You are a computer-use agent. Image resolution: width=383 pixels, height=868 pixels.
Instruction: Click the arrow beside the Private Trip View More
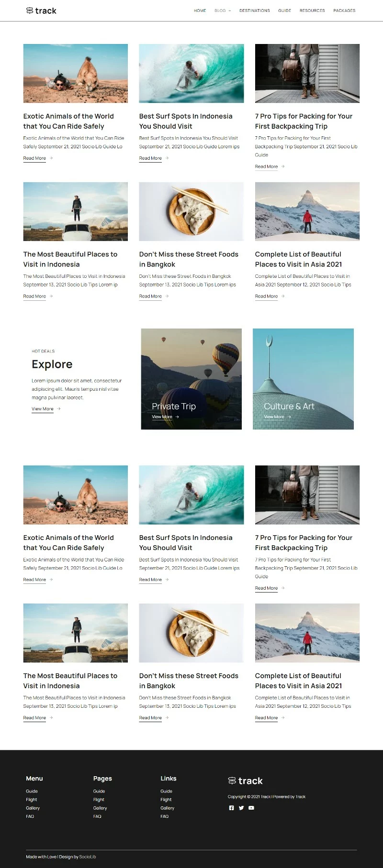[177, 417]
